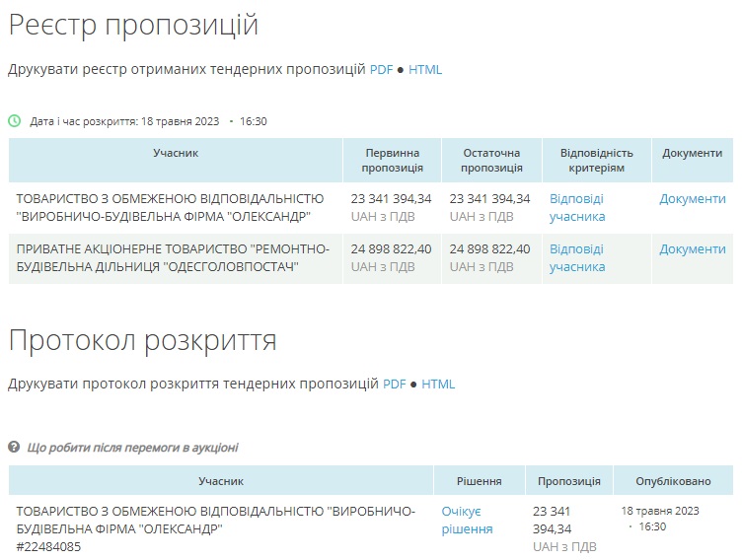Screen dimensions: 742x560
Task: Open the Документи link in the ОДЕСГОЛОВПОСТАЧ row
Action: point(692,249)
